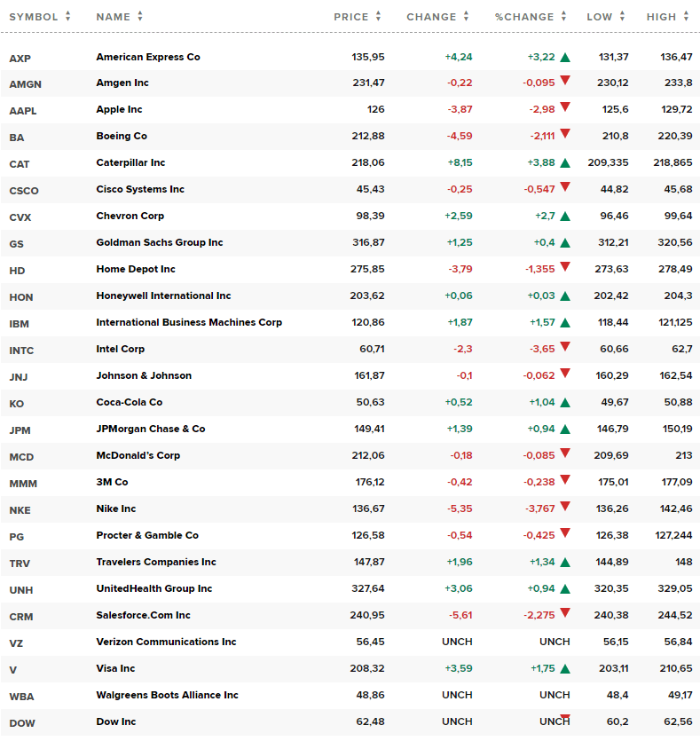Screen dimensions: 700x741
Task: Click red down arrow on Apple row
Action: tap(565, 107)
